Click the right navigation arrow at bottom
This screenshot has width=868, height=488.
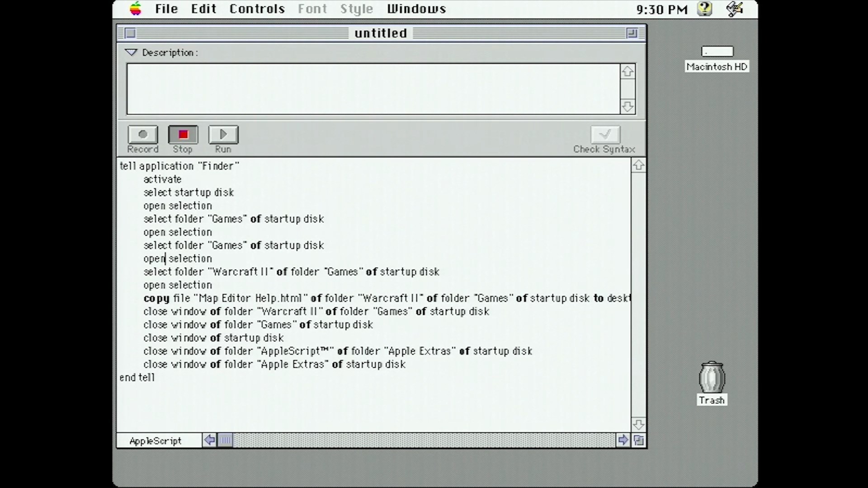point(623,440)
